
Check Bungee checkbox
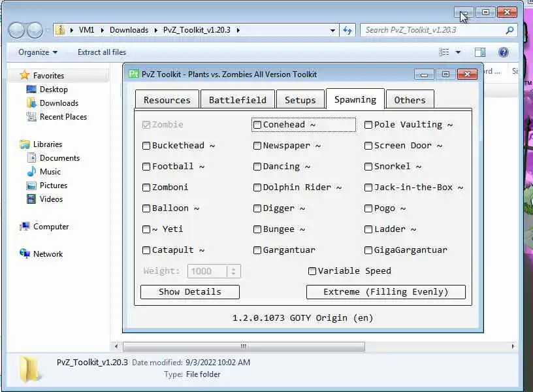point(257,229)
